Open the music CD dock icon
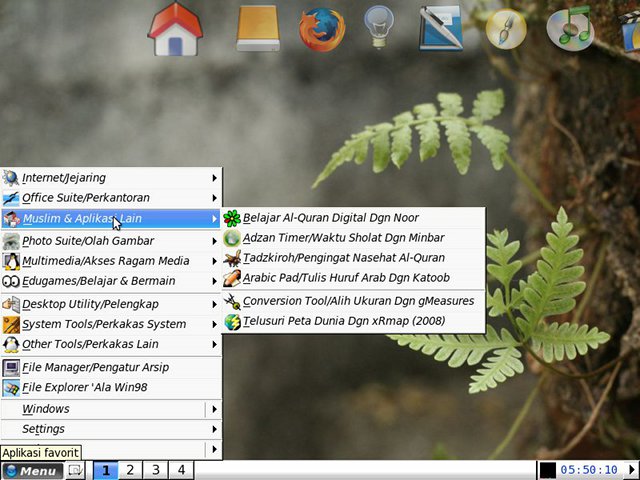Screen dimensions: 640x480 (570, 29)
